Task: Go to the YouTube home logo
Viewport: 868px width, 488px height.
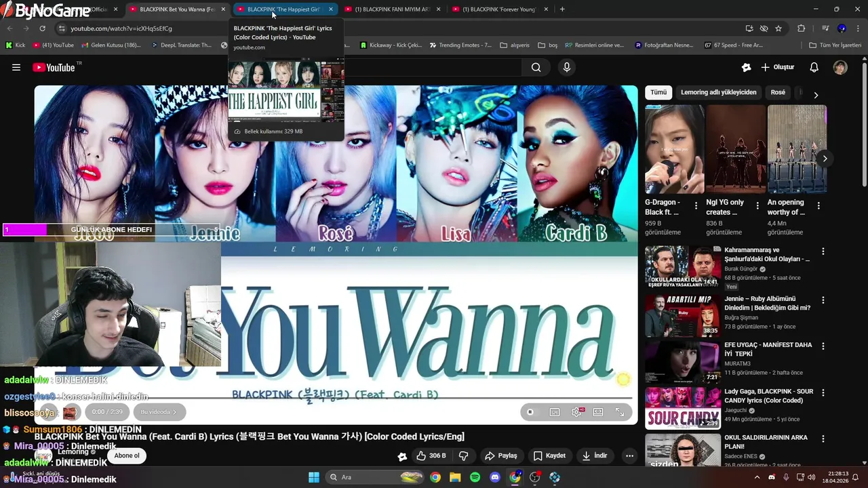Action: (54, 67)
